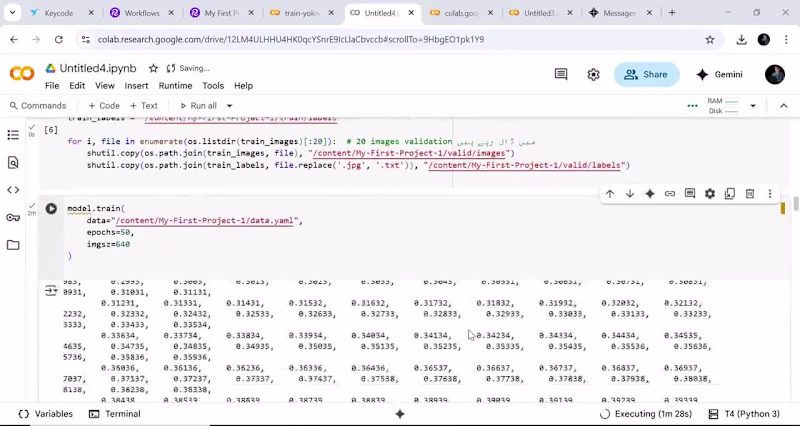
Task: Open cell editor settings gear icon
Action: (710, 194)
